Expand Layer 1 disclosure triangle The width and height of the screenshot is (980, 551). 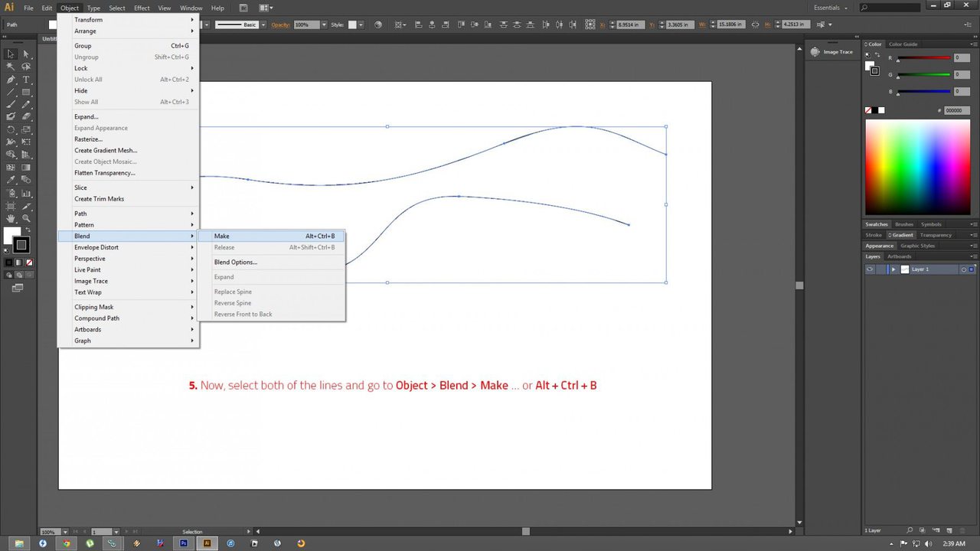tap(893, 269)
